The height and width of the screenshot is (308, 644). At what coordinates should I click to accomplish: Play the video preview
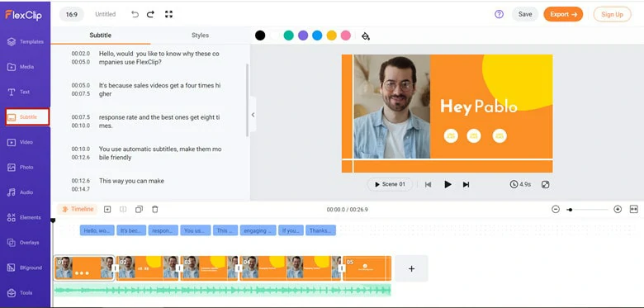pos(447,184)
